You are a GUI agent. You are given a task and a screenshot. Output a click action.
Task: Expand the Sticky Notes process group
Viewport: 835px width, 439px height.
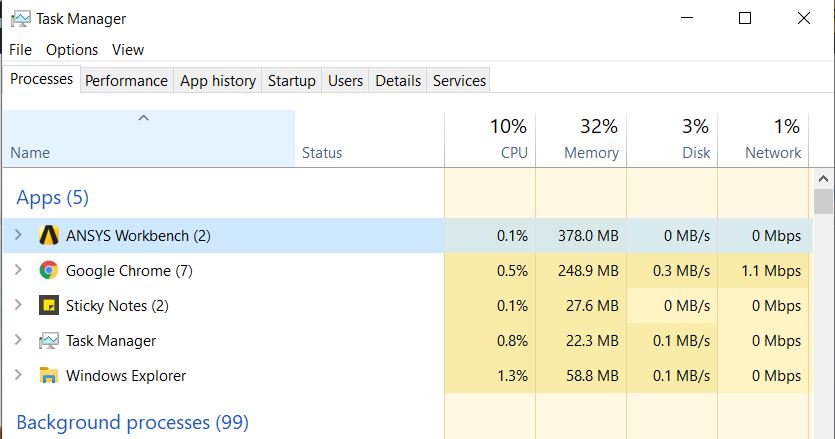point(18,306)
